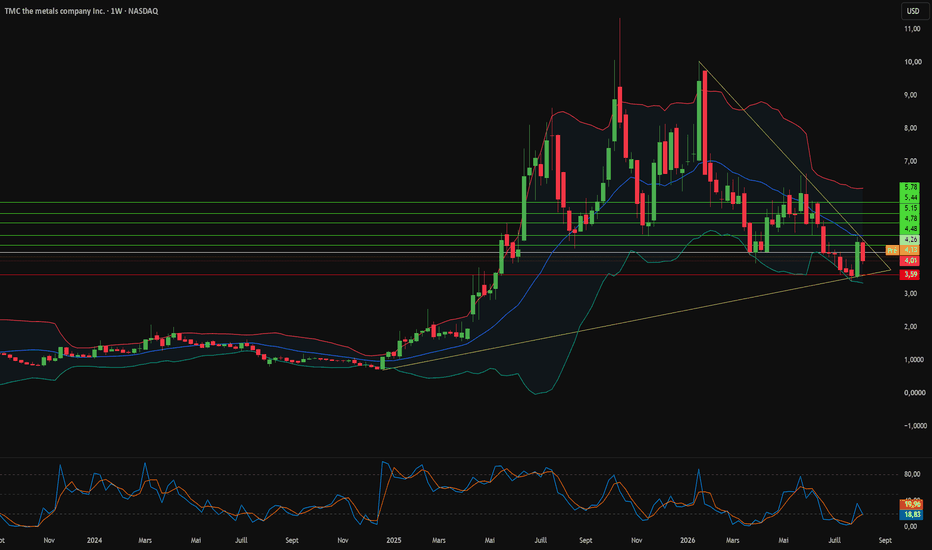This screenshot has height=550, width=932.
Task: Click the 8,00 price axis value
Action: coord(911,128)
